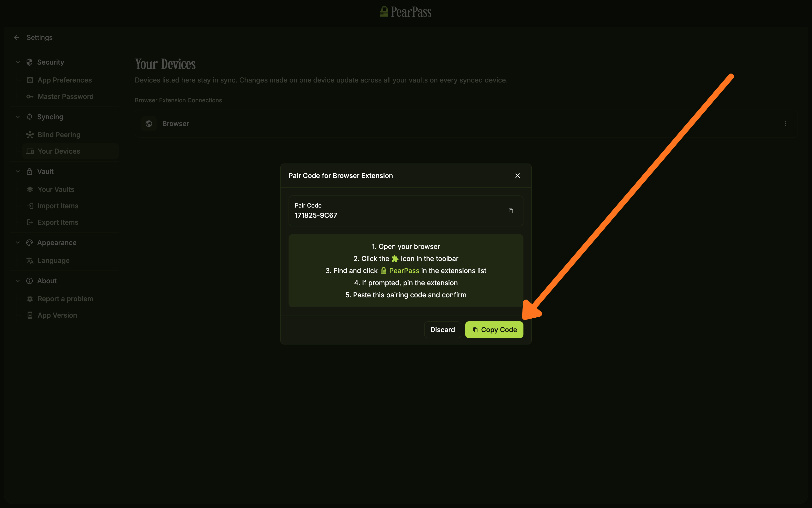
Task: Click the About info icon
Action: tap(29, 281)
